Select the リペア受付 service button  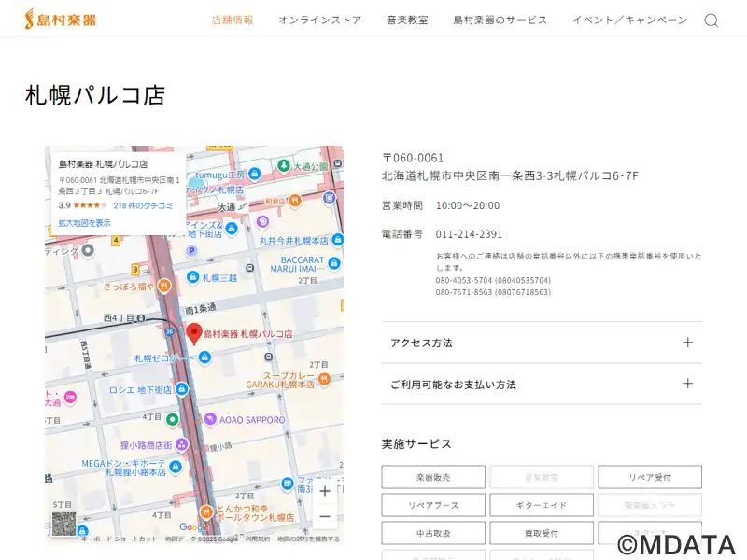tap(650, 477)
